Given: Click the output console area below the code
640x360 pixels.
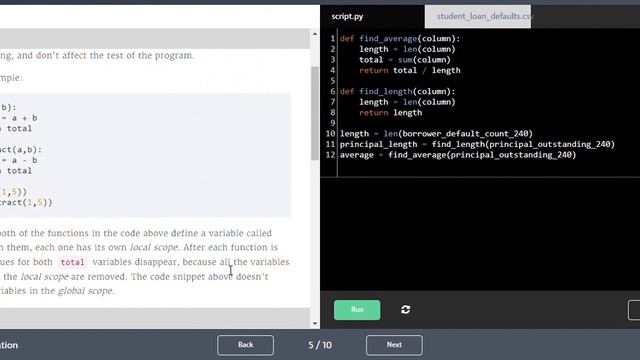Looking at the screenshot, I should point(480,233).
